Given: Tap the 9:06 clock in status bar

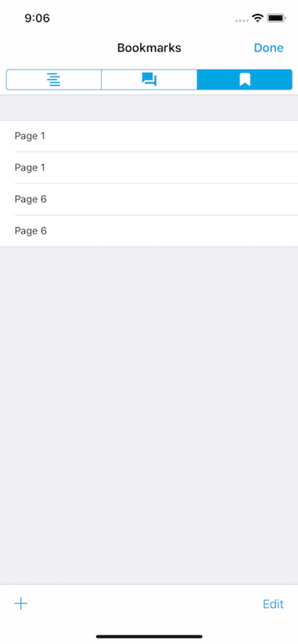Looking at the screenshot, I should point(37,18).
